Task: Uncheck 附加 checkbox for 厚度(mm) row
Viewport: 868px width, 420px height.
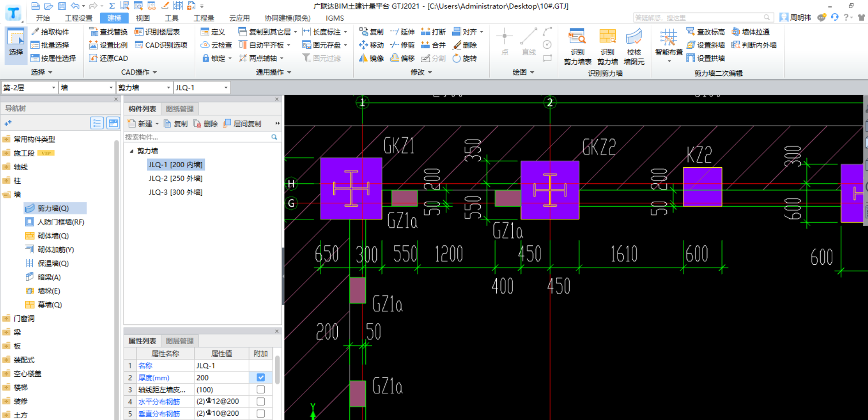Action: 261,377
